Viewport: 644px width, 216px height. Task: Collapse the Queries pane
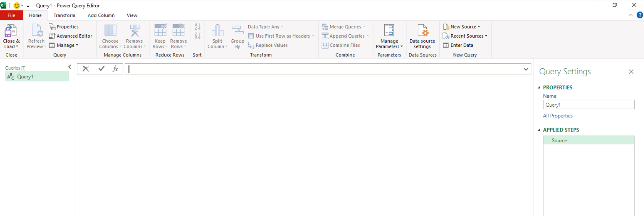[x=70, y=67]
